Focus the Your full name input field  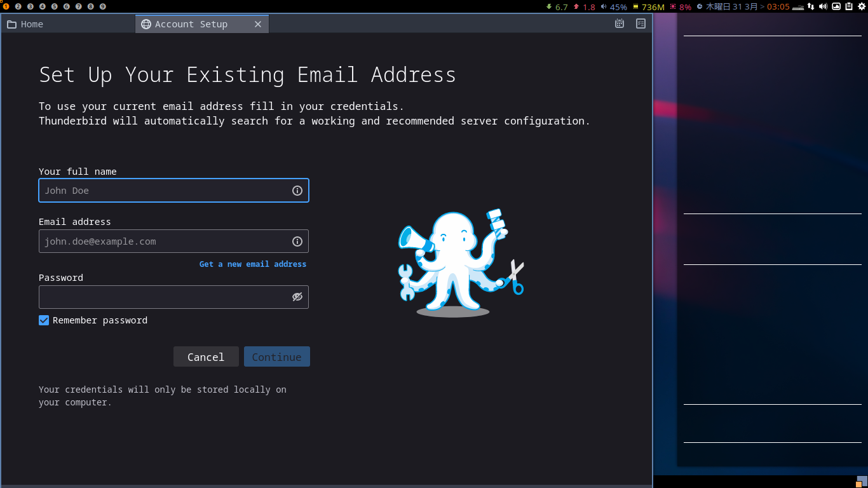tap(173, 191)
